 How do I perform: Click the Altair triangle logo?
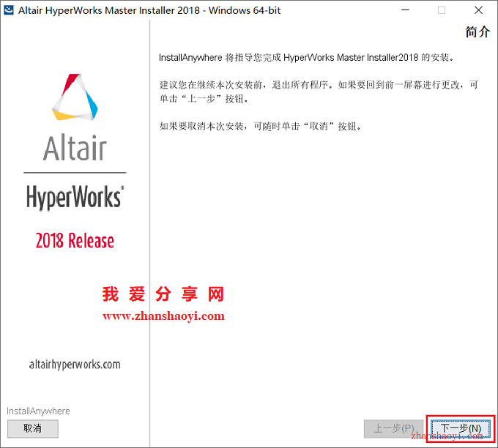[75, 97]
